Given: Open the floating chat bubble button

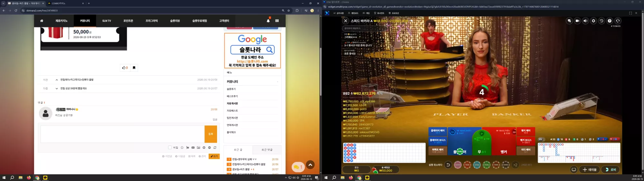Looking at the screenshot, I should coord(298,167).
